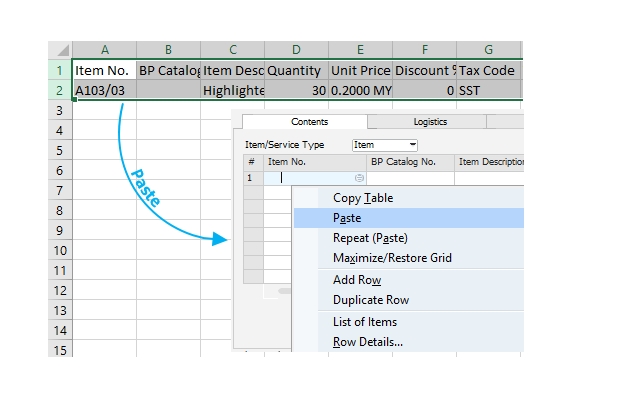Select Excel row 1 header
The width and height of the screenshot is (618, 403).
click(60, 70)
